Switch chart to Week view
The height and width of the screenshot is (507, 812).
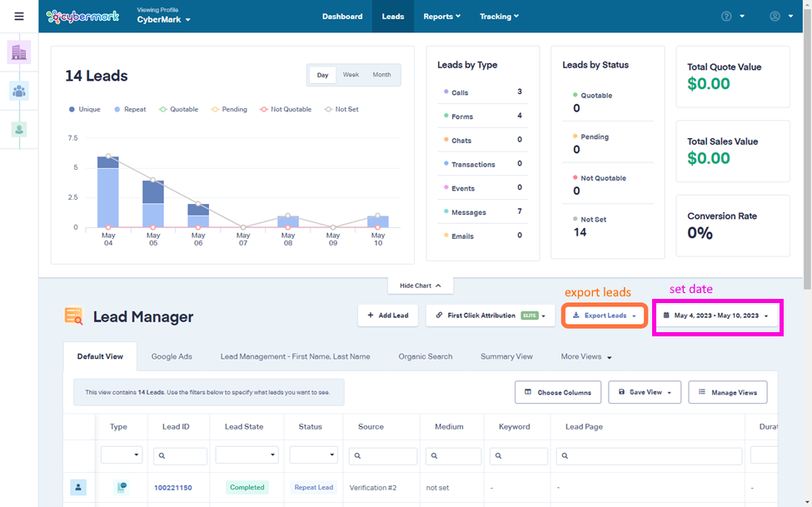pyautogui.click(x=351, y=75)
